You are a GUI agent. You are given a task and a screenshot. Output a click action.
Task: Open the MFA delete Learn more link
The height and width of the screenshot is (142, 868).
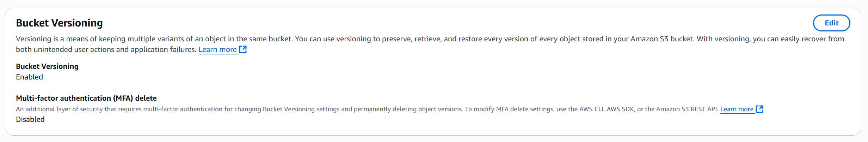tap(737, 110)
